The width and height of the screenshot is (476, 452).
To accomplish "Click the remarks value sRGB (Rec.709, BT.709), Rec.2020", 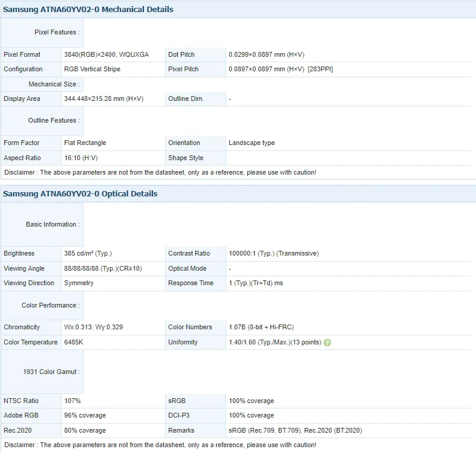I will pos(295,430).
